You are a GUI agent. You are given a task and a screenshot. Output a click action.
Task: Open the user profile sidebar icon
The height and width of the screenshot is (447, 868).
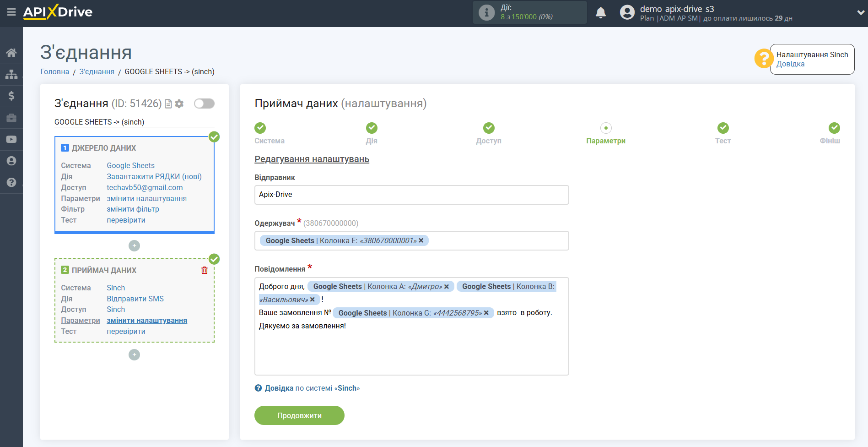[11, 161]
